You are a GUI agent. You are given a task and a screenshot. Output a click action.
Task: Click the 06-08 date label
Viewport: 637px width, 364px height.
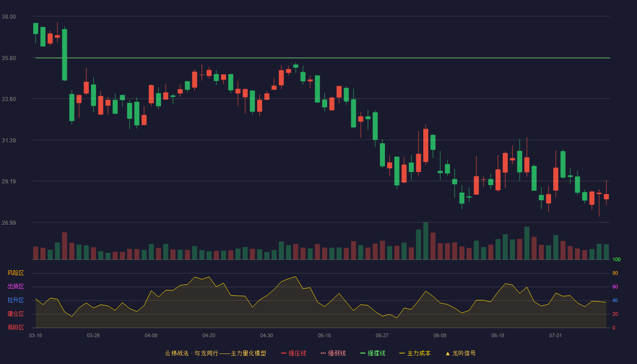point(440,335)
